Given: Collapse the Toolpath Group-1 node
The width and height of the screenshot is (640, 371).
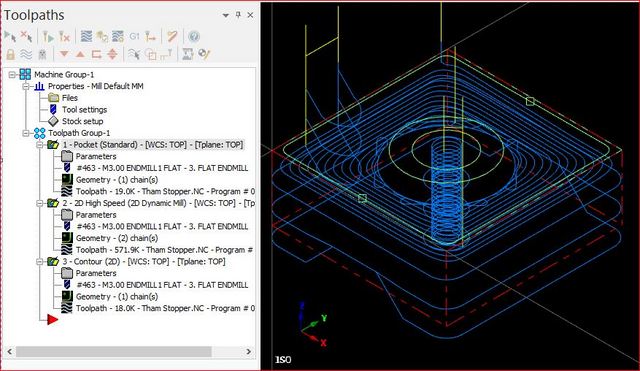Looking at the screenshot, I should tap(26, 133).
